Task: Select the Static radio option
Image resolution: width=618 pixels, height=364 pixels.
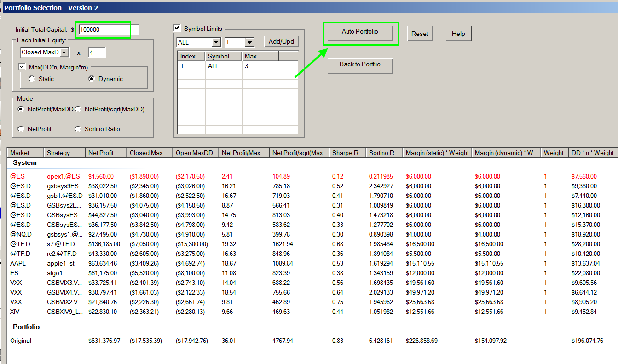Action: [x=32, y=79]
